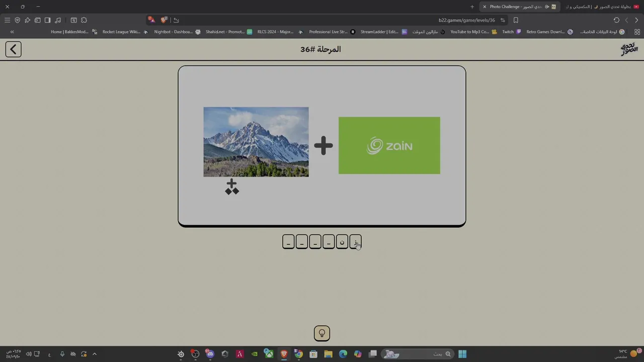Go forward using browser navigation arrow

tap(626, 20)
